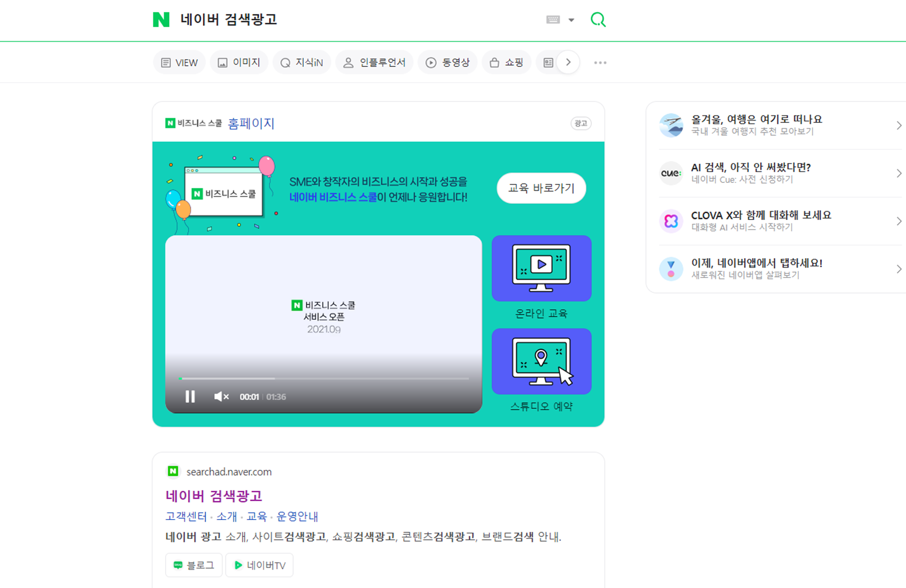Open the 고객센터 sublink
Screen dimensions: 906x588
pyautogui.click(x=186, y=516)
